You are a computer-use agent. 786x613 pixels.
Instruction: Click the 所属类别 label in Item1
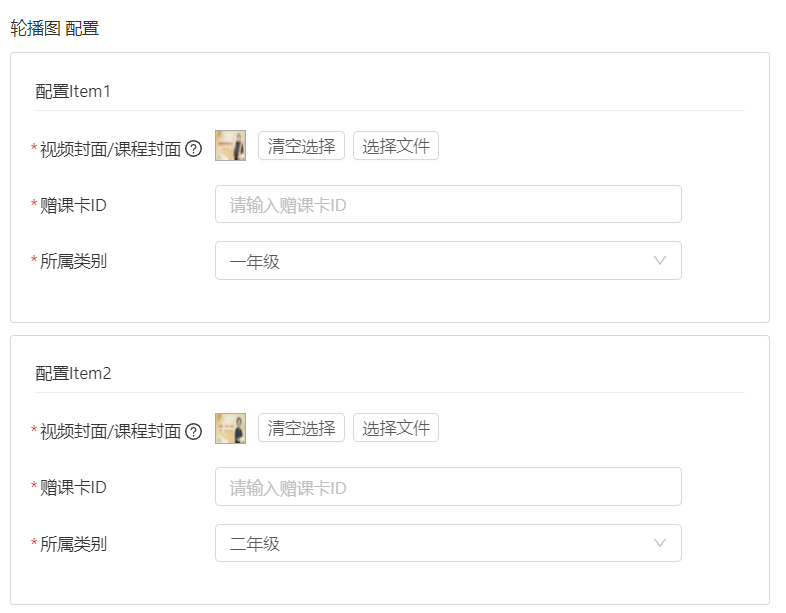[73, 261]
